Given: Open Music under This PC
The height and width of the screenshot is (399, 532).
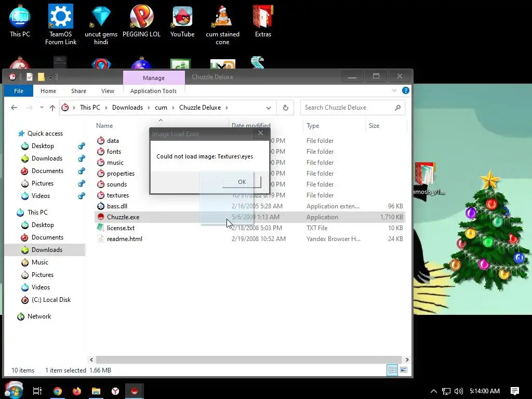Looking at the screenshot, I should [x=39, y=262].
